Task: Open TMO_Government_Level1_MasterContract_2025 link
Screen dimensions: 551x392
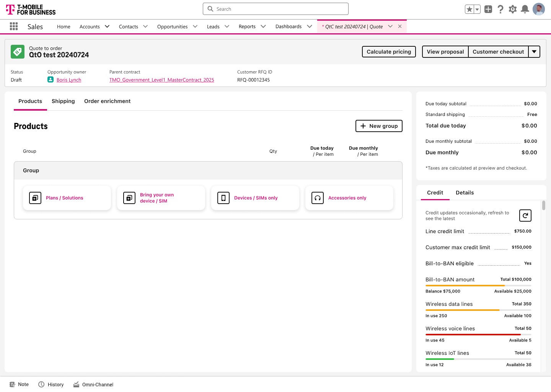Action: pos(162,80)
